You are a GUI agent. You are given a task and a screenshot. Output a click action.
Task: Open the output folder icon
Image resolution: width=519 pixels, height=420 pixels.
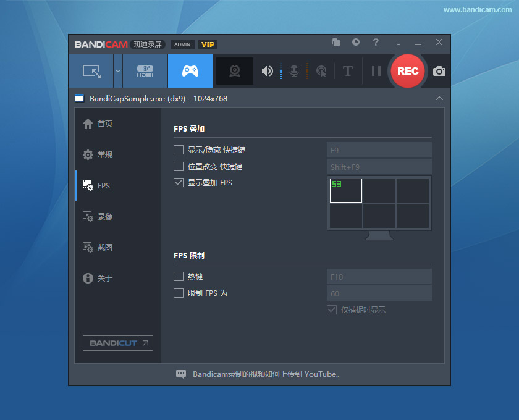(336, 42)
